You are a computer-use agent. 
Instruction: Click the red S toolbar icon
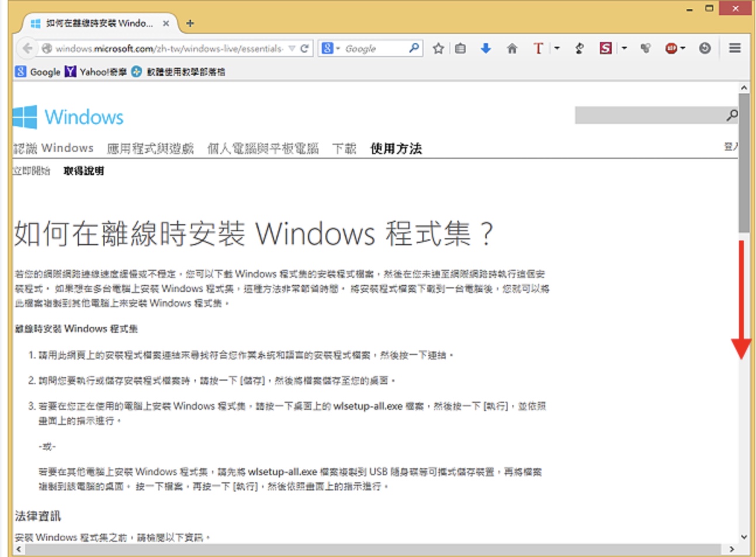pos(606,48)
